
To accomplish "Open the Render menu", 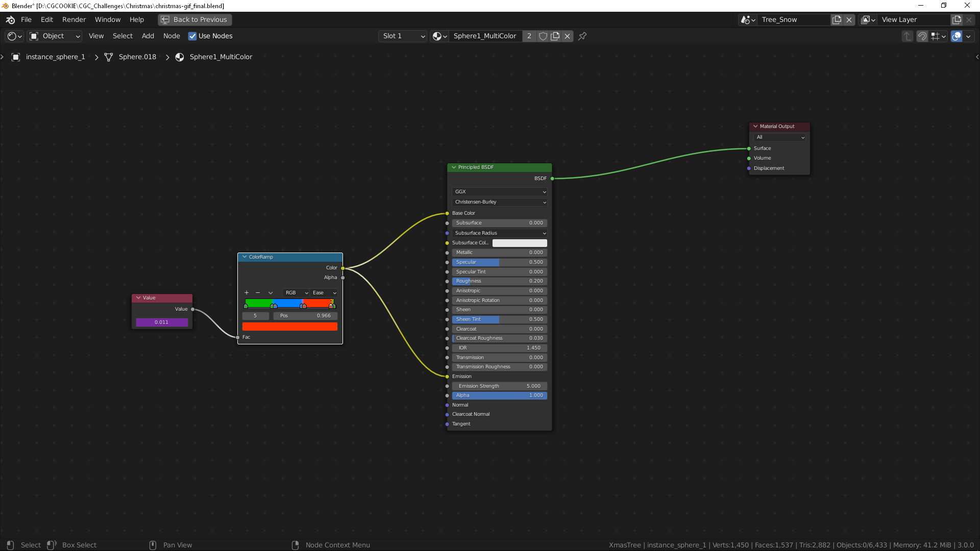I will (74, 20).
